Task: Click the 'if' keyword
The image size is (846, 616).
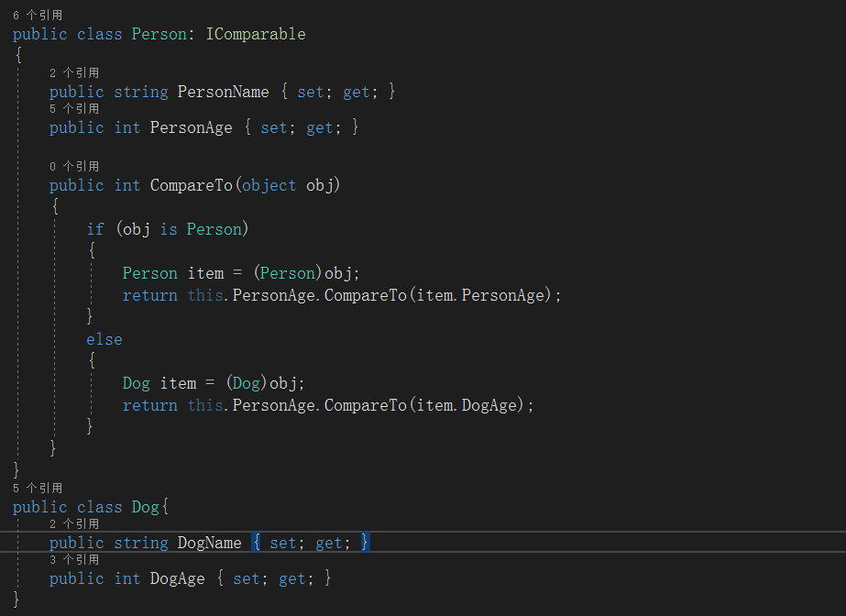Action: point(95,229)
